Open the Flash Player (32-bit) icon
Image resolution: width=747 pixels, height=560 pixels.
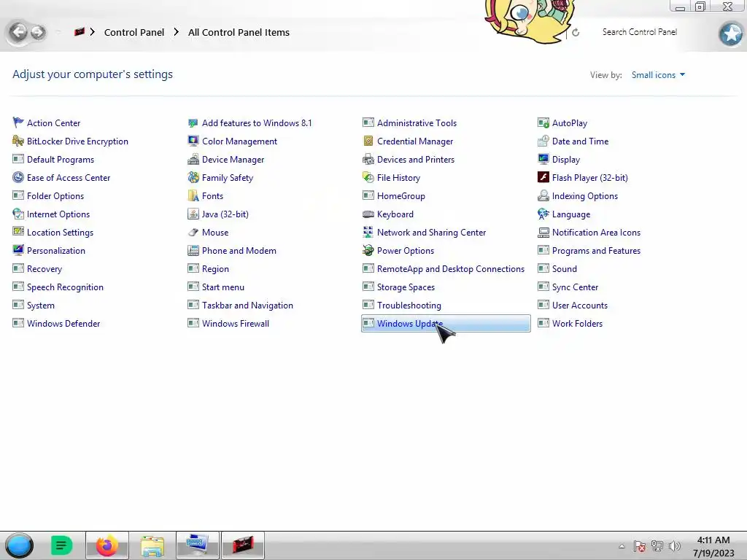click(543, 178)
